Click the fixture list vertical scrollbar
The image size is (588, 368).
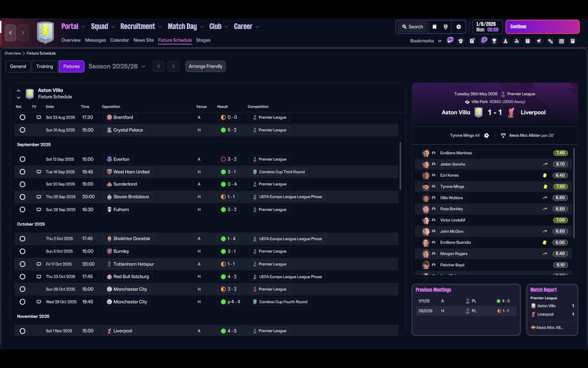point(401,166)
